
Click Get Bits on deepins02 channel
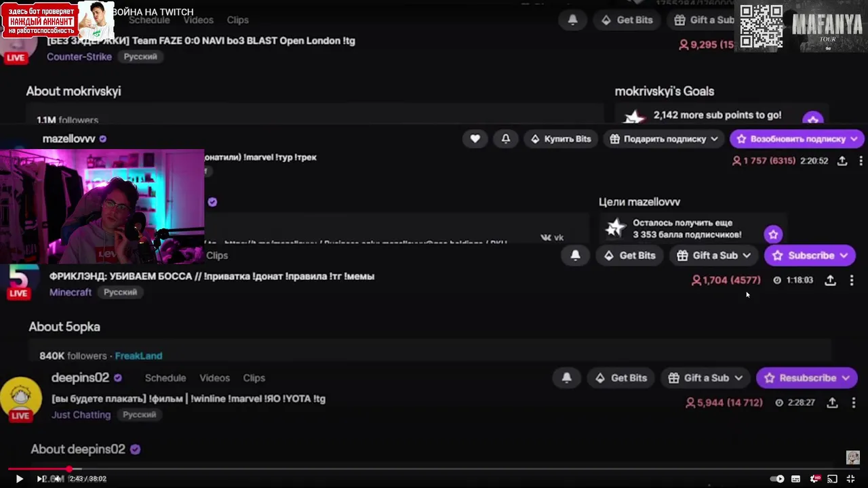coord(620,378)
